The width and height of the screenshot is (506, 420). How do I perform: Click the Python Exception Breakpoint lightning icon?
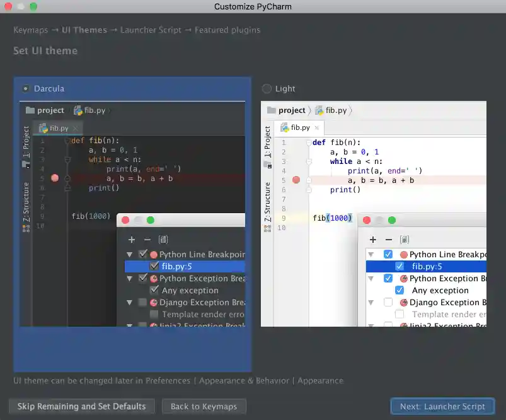[154, 279]
